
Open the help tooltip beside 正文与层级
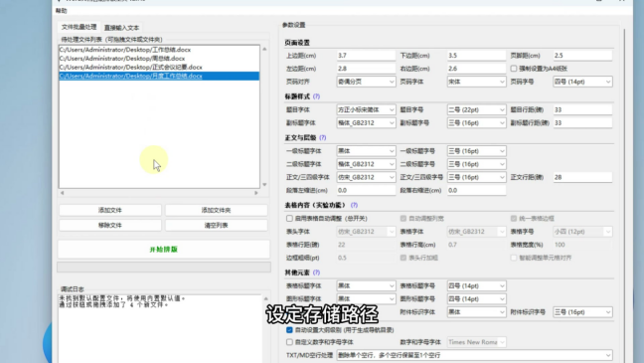tap(322, 137)
